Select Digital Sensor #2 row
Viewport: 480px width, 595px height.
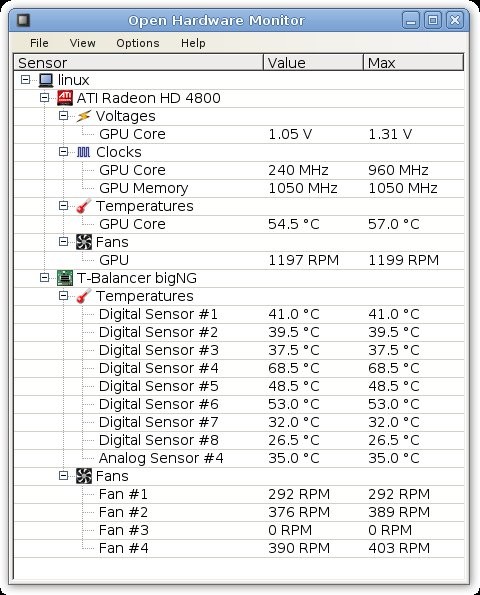click(x=239, y=332)
